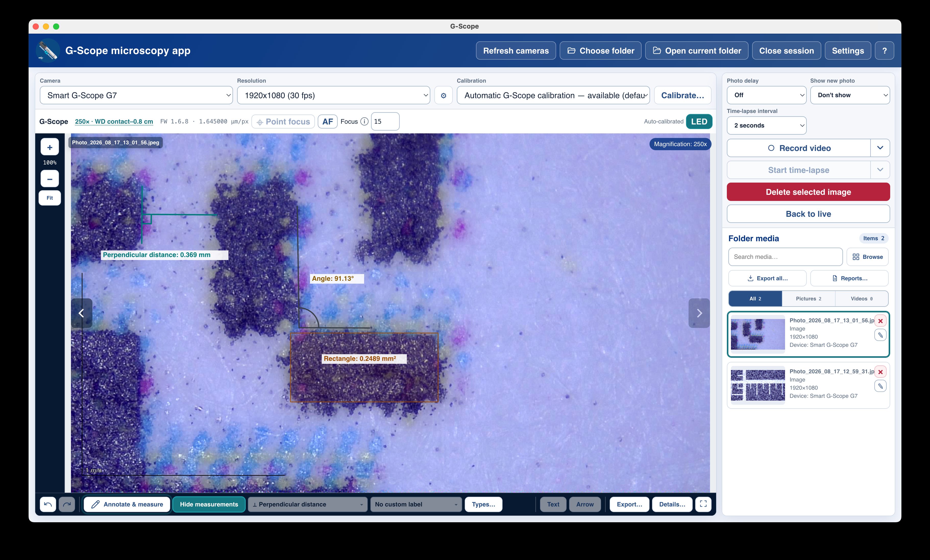The width and height of the screenshot is (930, 560).
Task: Open Reports document button
Action: point(849,278)
